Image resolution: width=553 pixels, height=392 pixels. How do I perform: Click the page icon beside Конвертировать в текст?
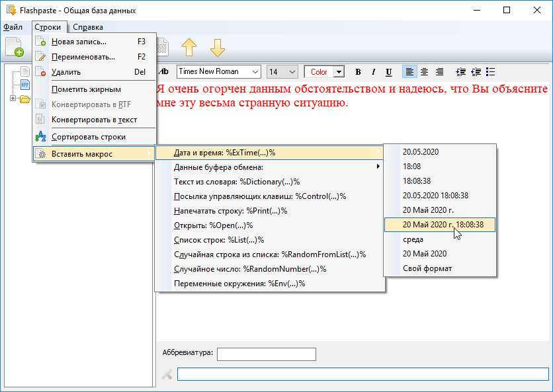tap(40, 120)
